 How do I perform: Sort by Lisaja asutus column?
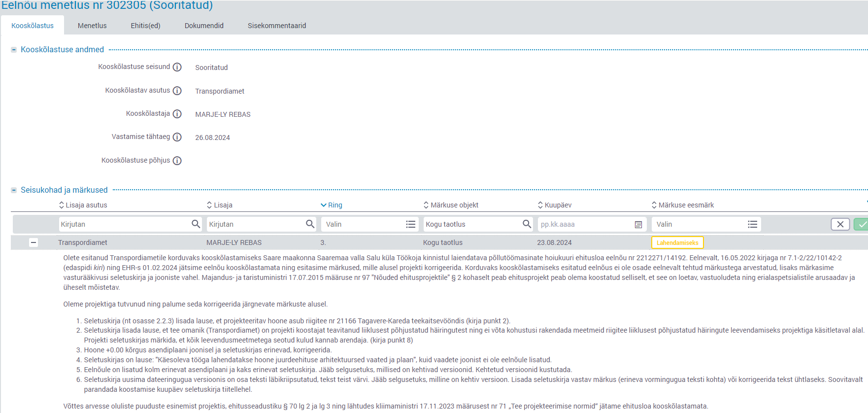(83, 205)
